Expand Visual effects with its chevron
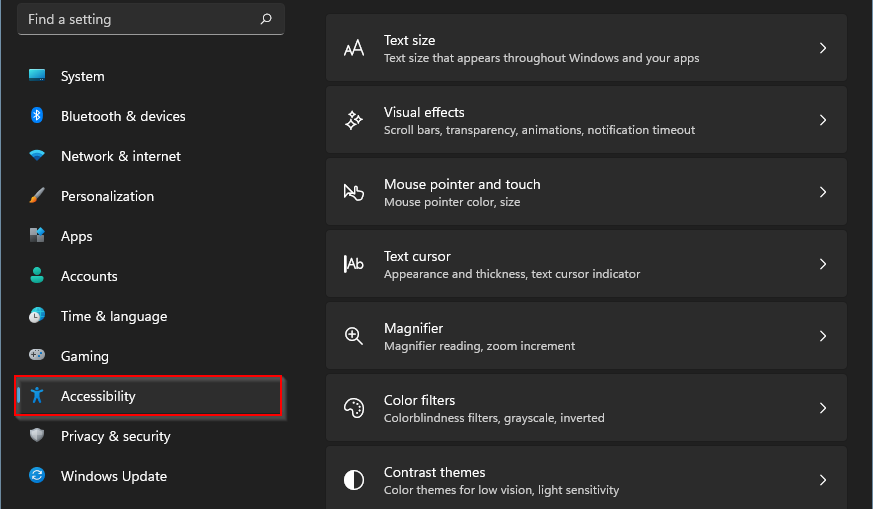Screen dimensions: 873x509 [x=823, y=120]
